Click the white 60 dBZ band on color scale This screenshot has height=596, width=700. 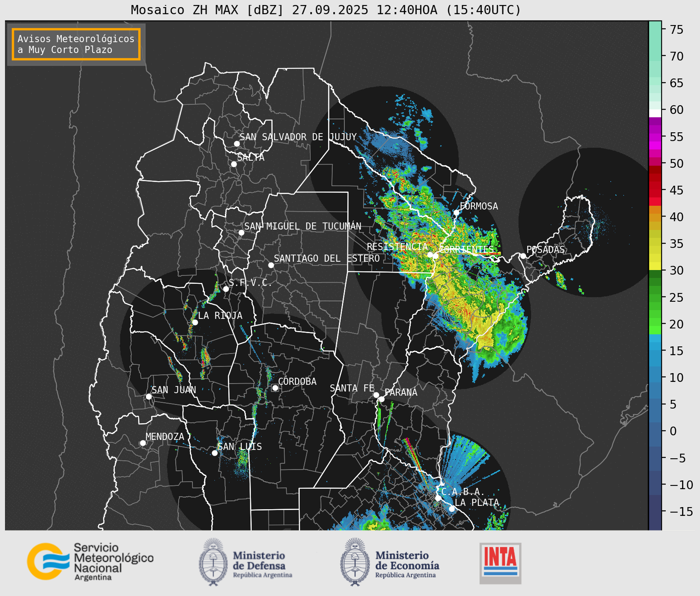[x=655, y=113]
